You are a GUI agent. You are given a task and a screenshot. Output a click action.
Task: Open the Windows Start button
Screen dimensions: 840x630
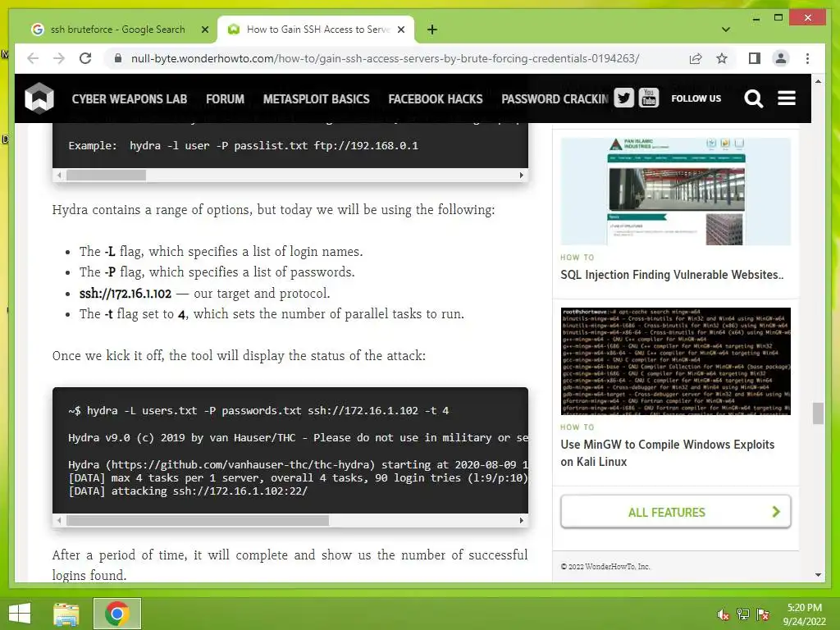pos(20,614)
